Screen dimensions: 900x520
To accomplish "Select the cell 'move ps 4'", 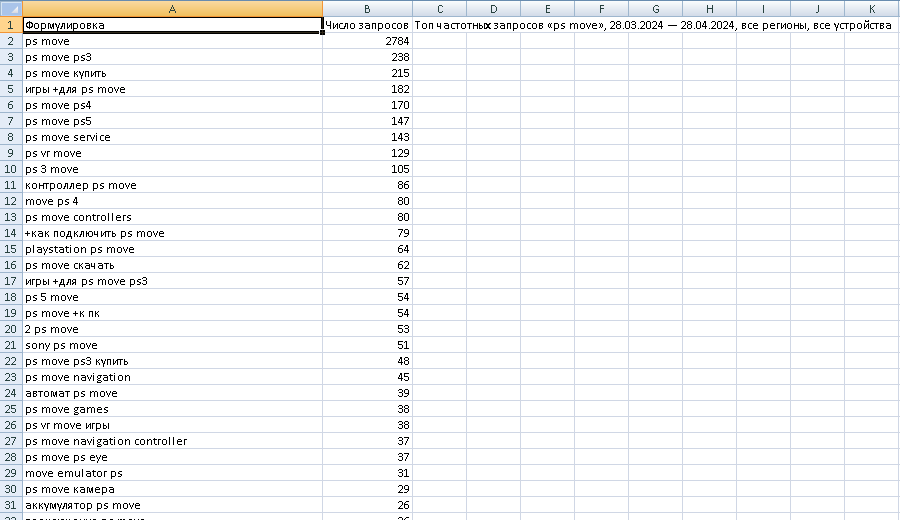I will point(172,201).
